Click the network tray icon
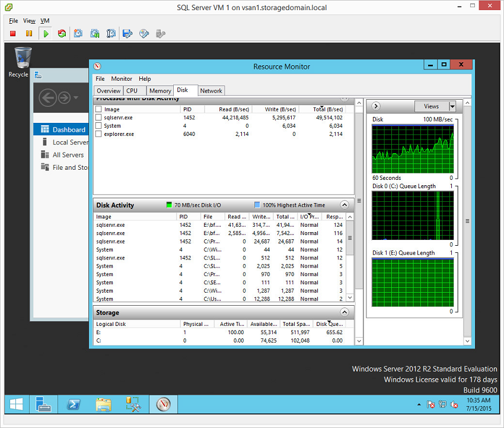Viewport: 504px width, 428px height. tap(442, 404)
